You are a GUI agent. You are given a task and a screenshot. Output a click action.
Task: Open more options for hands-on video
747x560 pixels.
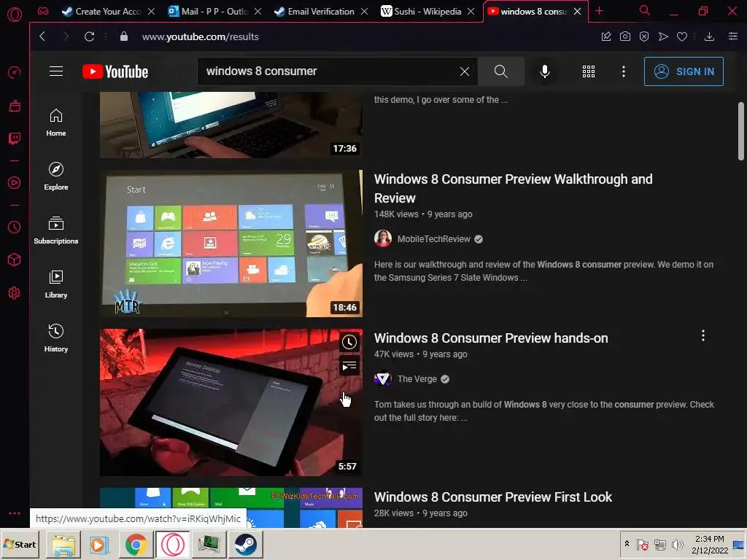[703, 335]
